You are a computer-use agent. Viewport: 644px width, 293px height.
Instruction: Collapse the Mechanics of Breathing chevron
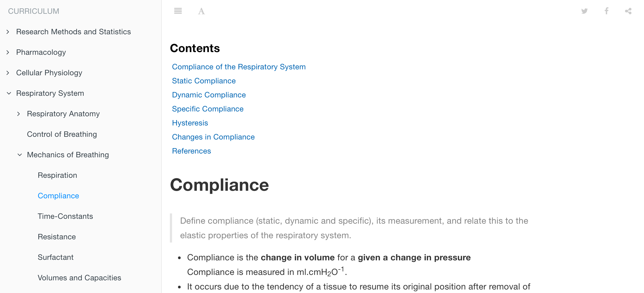pyautogui.click(x=20, y=155)
